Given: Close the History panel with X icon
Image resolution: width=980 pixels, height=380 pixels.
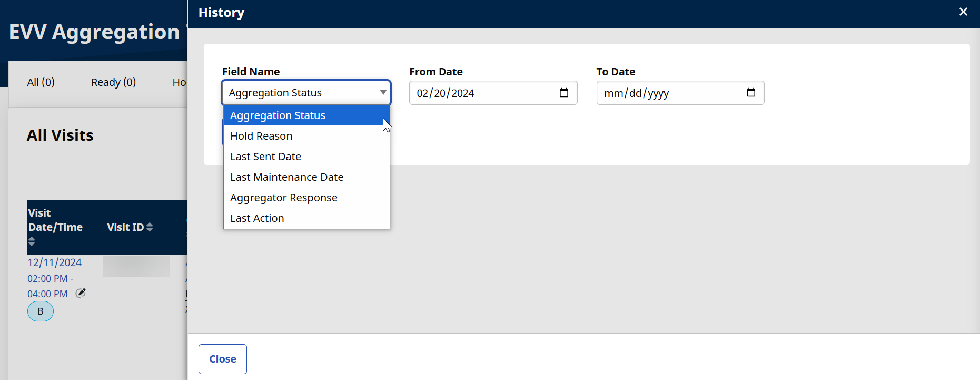Looking at the screenshot, I should click(x=963, y=12).
